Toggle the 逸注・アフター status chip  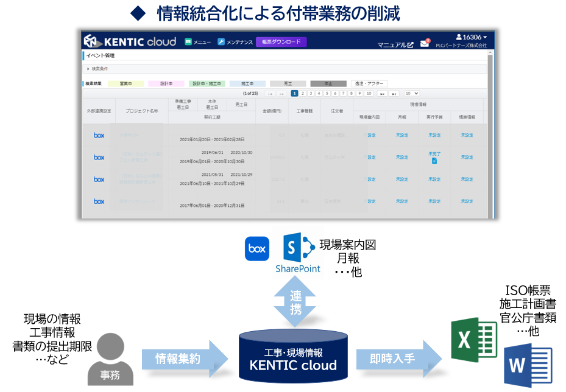pyautogui.click(x=369, y=83)
